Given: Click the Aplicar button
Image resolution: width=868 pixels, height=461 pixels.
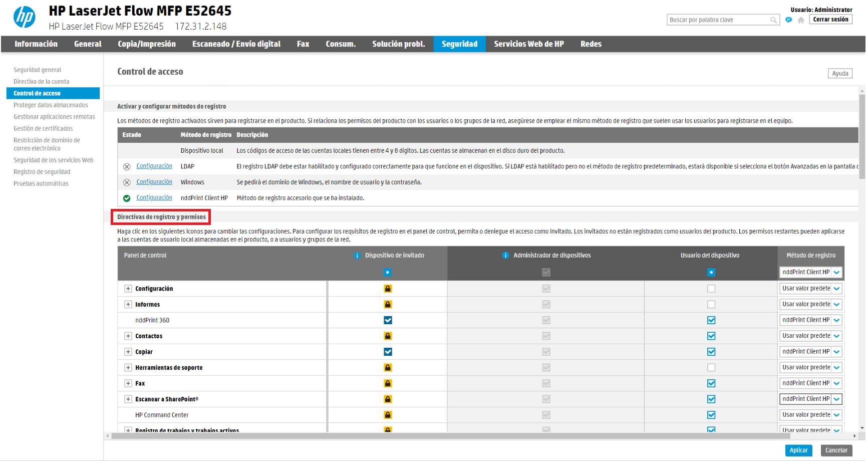Looking at the screenshot, I should click(x=798, y=450).
